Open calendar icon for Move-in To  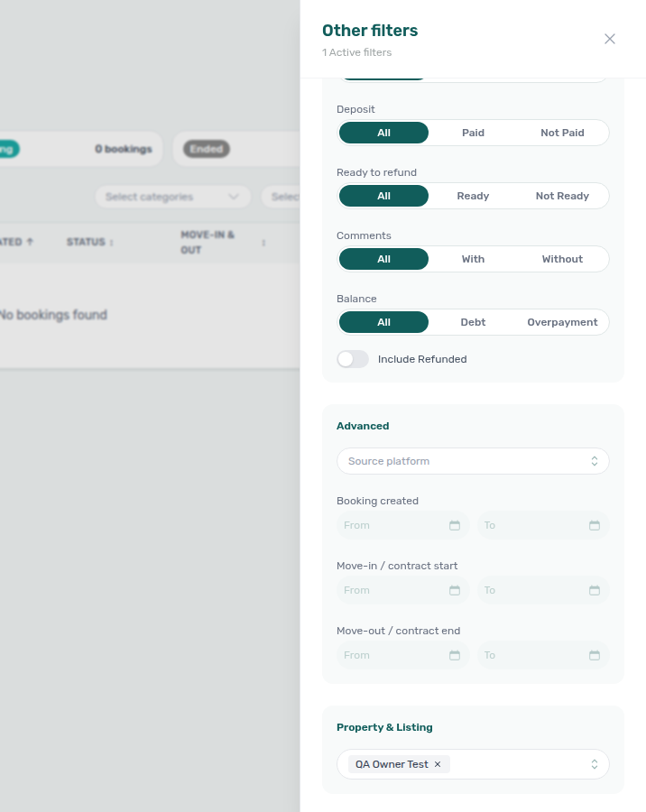pos(595,590)
